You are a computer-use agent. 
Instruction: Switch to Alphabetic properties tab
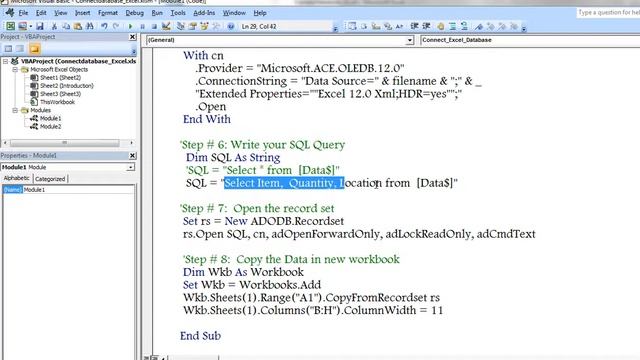pyautogui.click(x=17, y=178)
